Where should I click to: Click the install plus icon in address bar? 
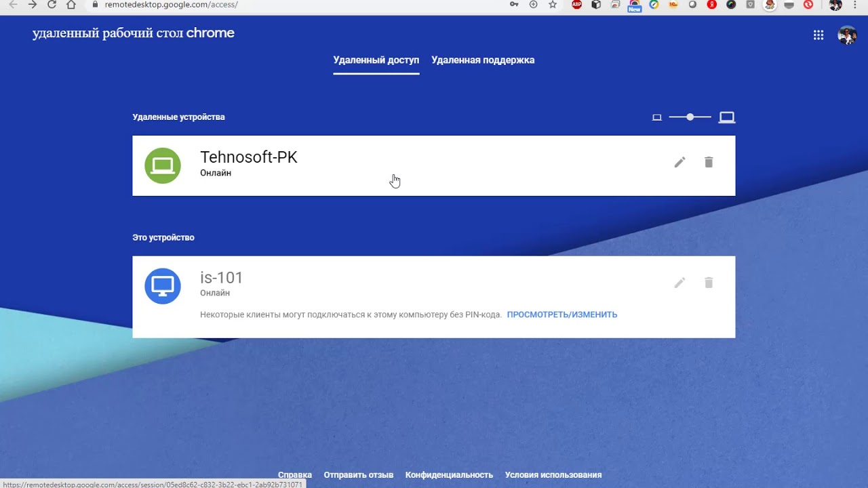point(533,5)
